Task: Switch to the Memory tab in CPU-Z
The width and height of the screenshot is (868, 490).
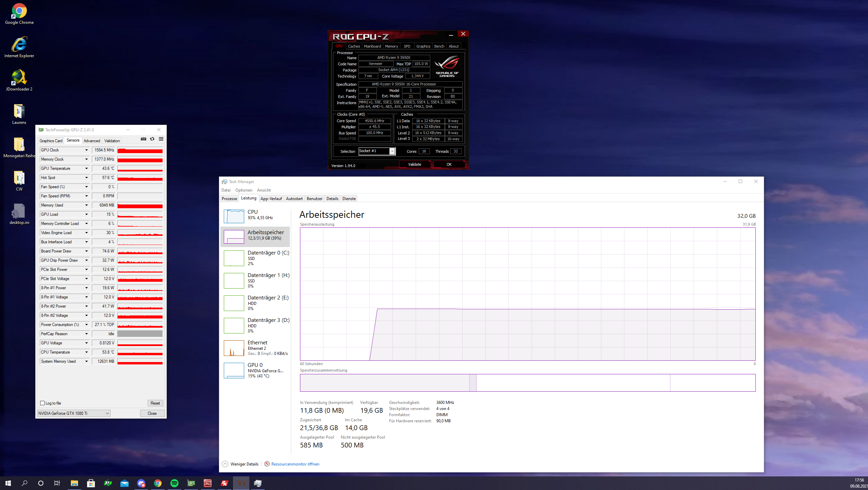Action: (x=391, y=46)
